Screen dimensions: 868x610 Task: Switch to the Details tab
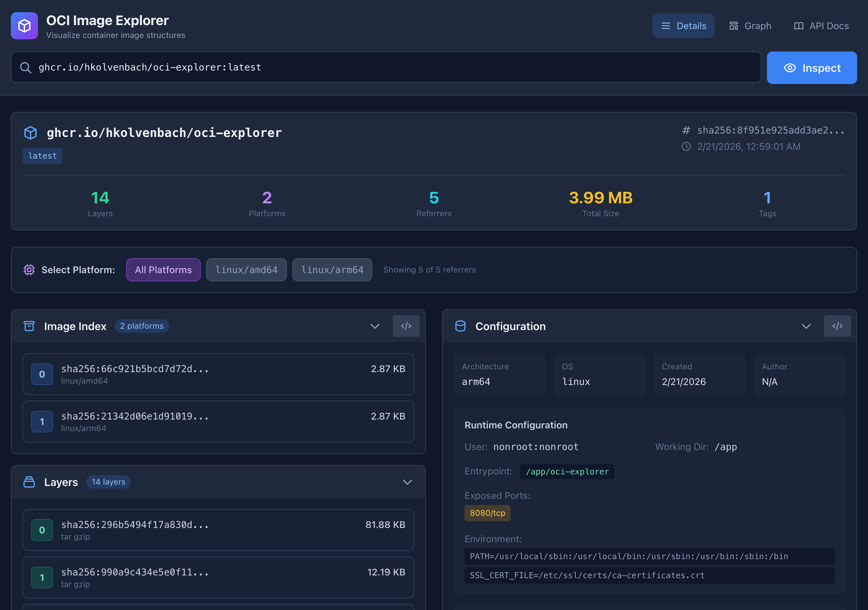683,26
